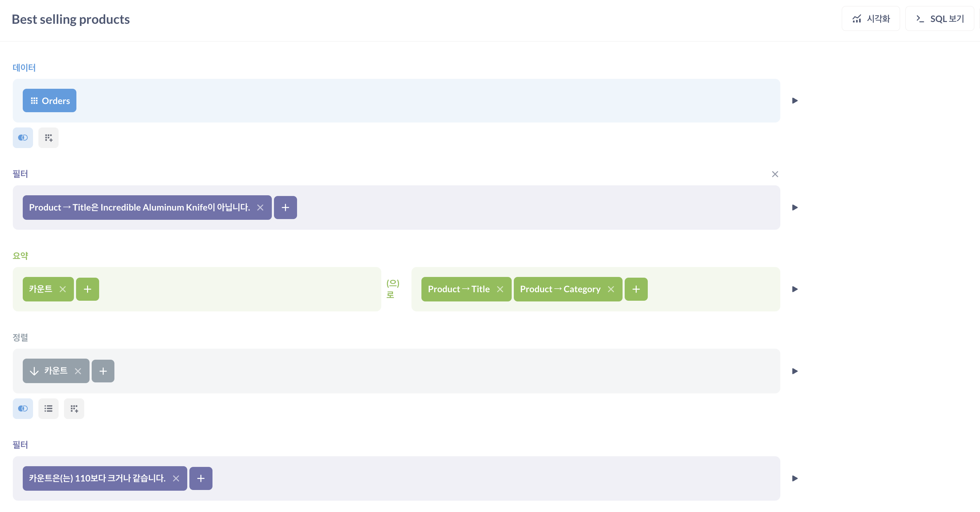The image size is (980, 512).
Task: Preview results of the Orders data step
Action: (795, 101)
